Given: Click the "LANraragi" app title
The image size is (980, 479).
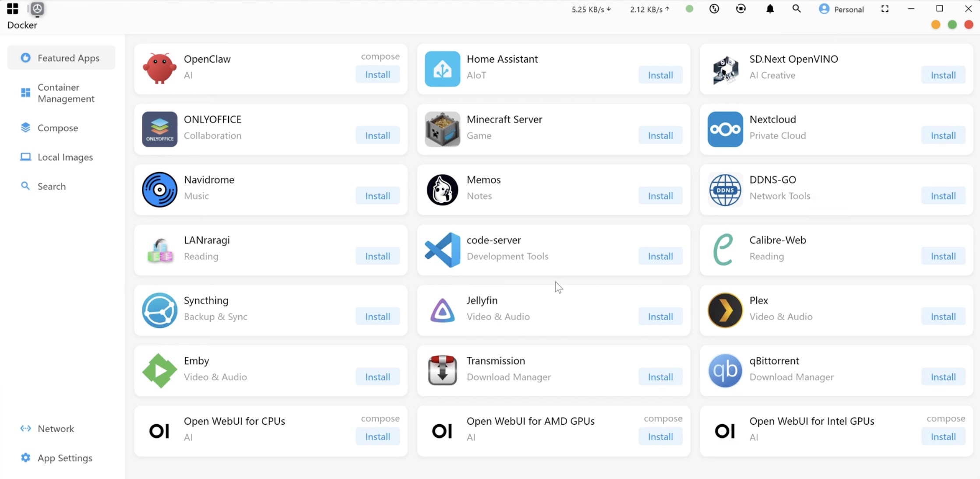Looking at the screenshot, I should click(207, 240).
